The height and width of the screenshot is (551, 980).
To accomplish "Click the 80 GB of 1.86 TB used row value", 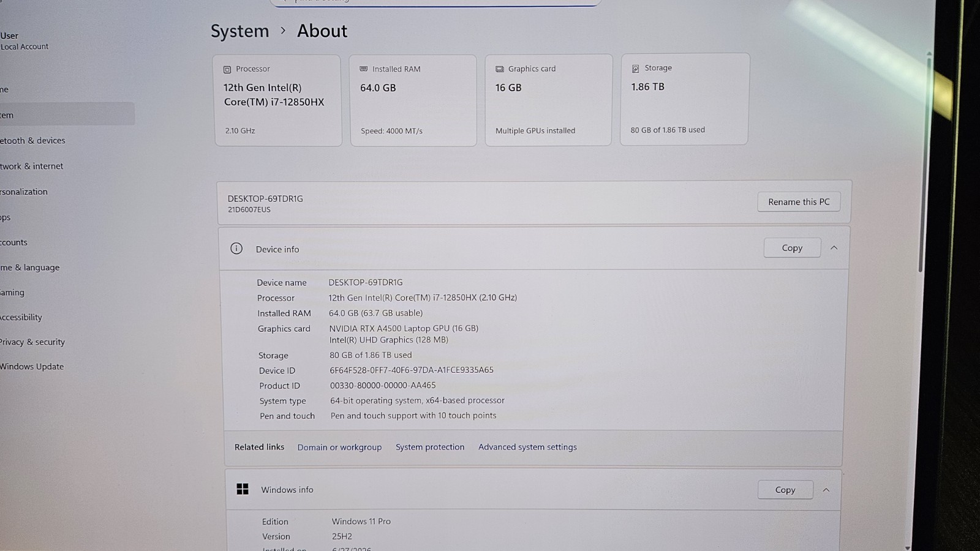I will 371,355.
